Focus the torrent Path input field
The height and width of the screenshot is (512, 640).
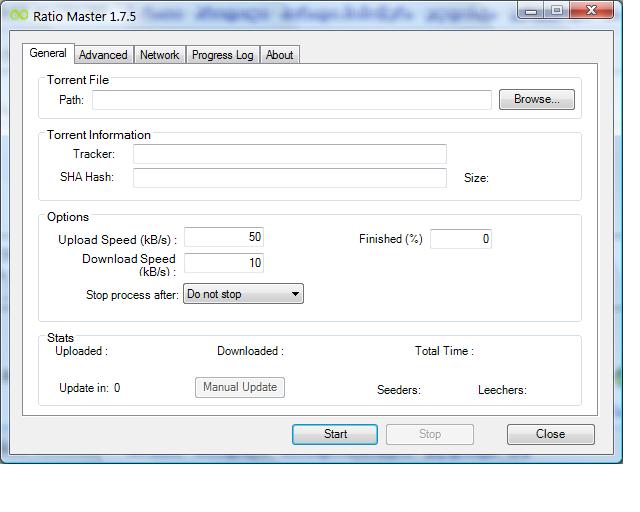[x=292, y=100]
